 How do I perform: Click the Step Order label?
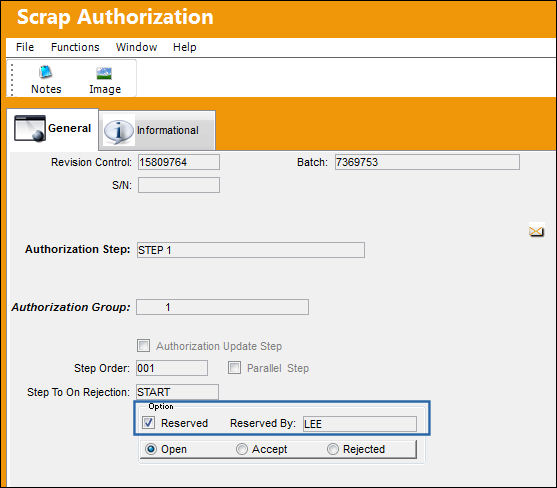[x=102, y=368]
